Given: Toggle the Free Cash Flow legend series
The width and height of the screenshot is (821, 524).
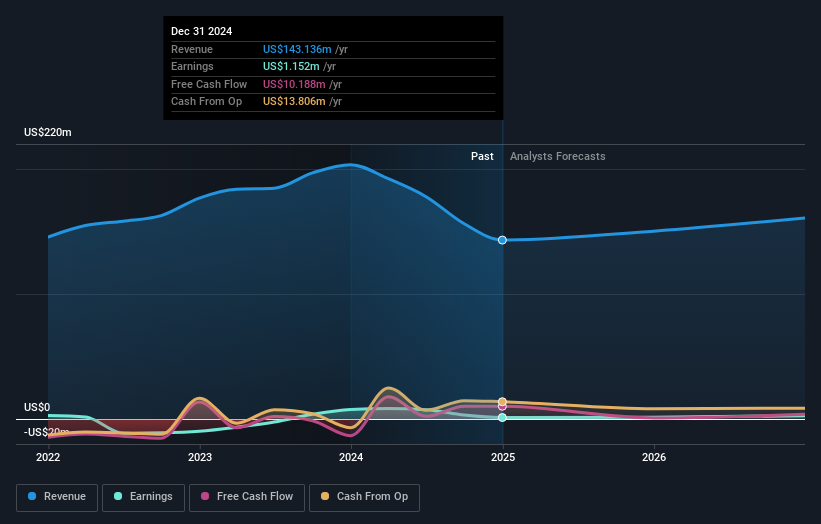Looking at the screenshot, I should click(x=247, y=497).
